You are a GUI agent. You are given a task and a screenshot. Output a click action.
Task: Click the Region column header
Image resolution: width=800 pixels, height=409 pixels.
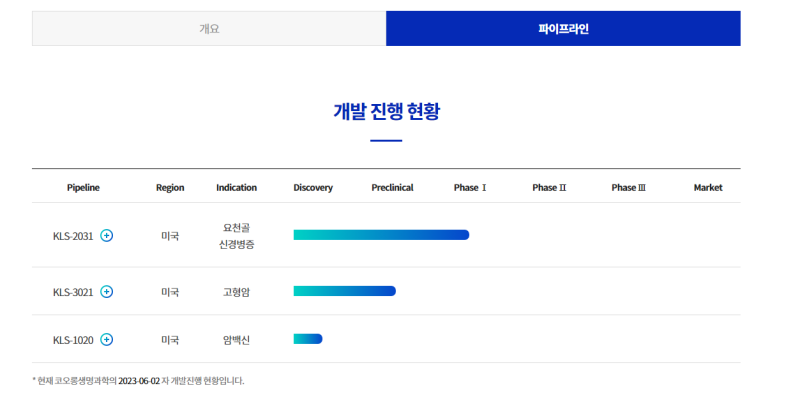click(x=170, y=188)
